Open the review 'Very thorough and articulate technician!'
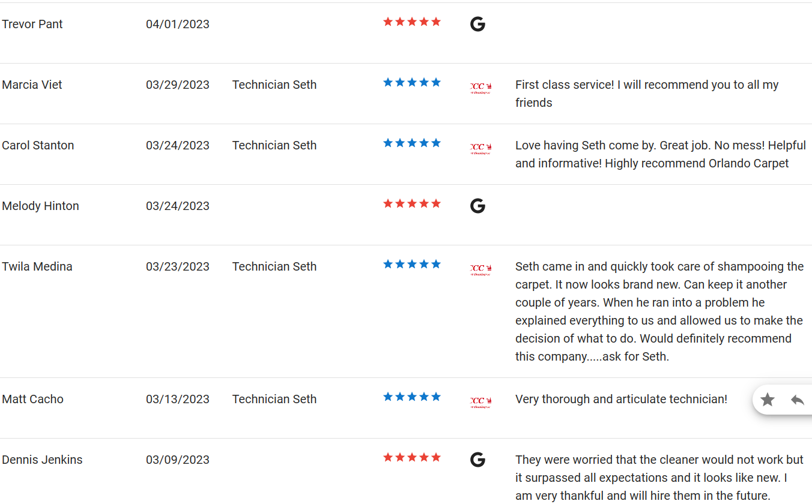812x504 pixels. (621, 399)
